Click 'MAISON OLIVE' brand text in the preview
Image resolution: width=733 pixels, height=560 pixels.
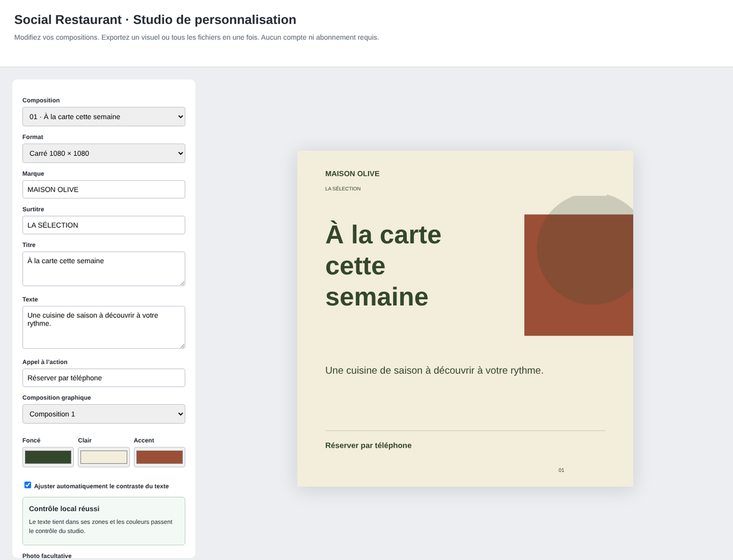352,173
